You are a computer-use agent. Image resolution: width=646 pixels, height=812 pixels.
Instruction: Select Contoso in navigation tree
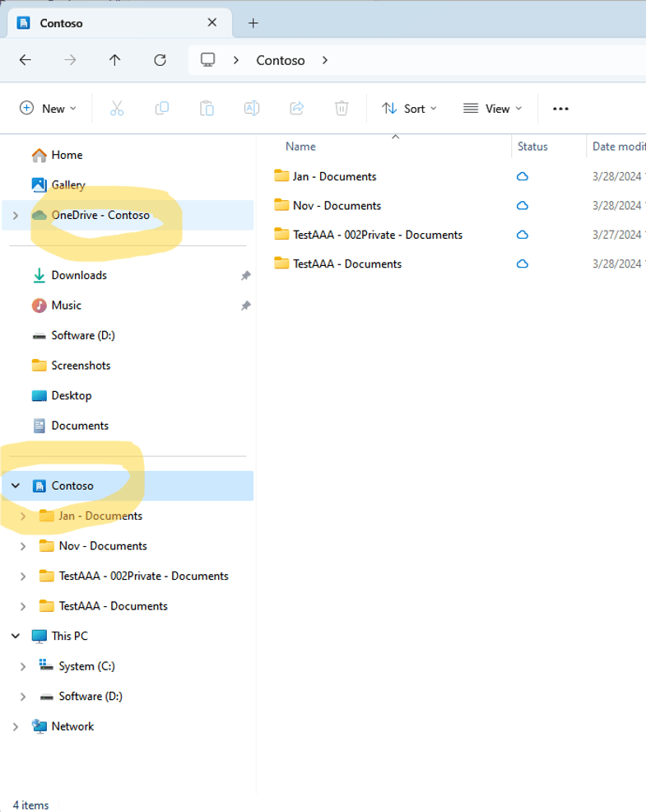(x=128, y=486)
